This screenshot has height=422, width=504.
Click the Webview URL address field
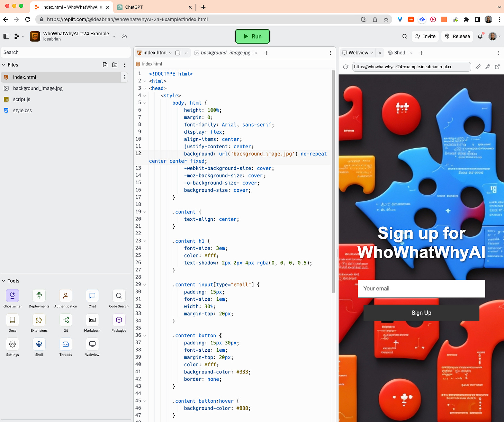pyautogui.click(x=412, y=67)
